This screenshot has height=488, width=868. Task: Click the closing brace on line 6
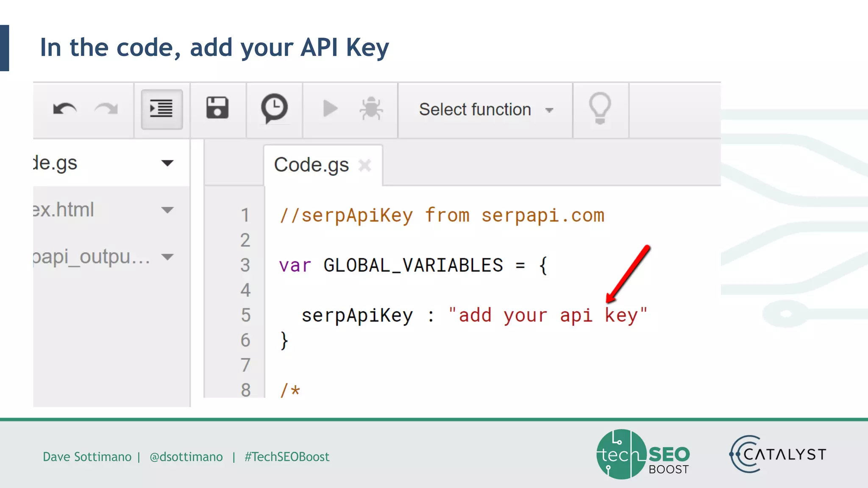(x=284, y=341)
